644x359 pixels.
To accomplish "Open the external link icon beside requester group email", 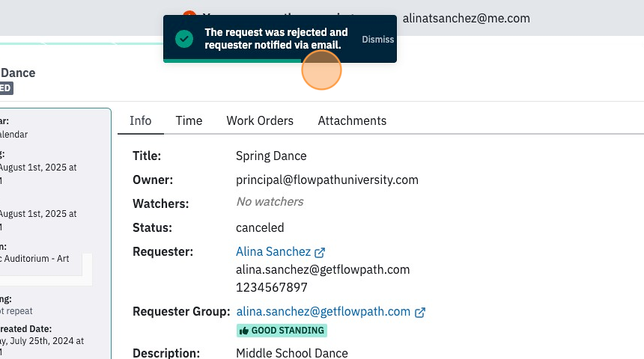I will pos(420,312).
